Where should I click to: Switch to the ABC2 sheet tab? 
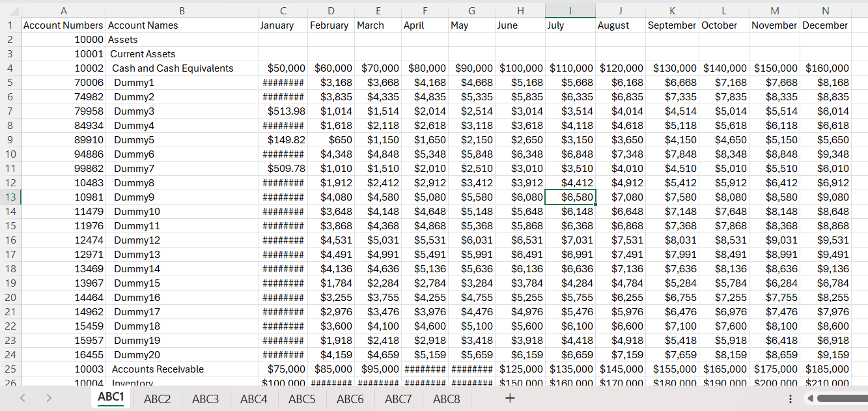pos(157,399)
